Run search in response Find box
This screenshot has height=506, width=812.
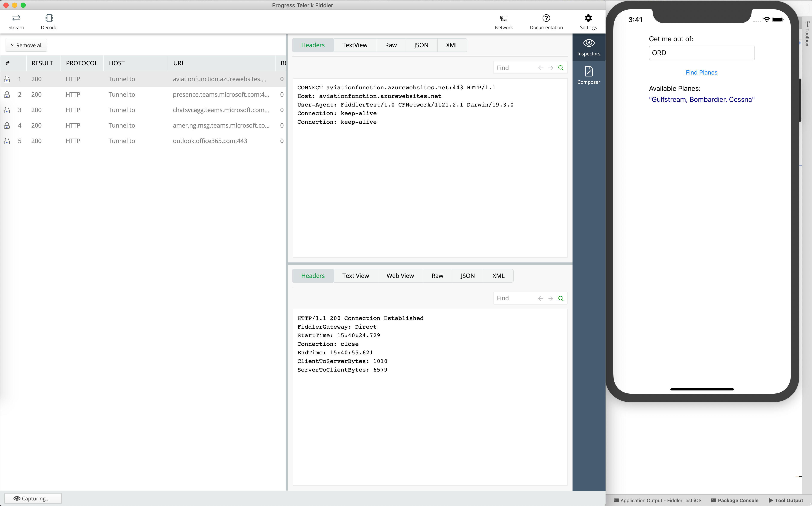click(x=561, y=299)
